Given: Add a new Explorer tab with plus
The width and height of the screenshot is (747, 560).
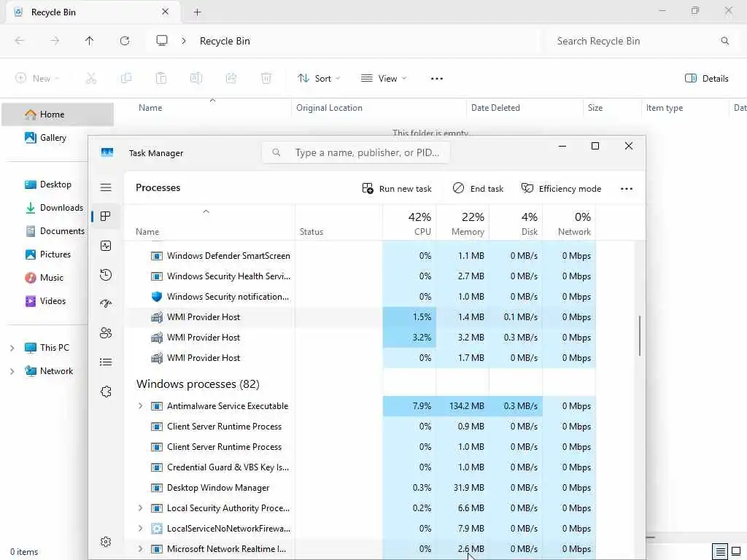Looking at the screenshot, I should 197,12.
